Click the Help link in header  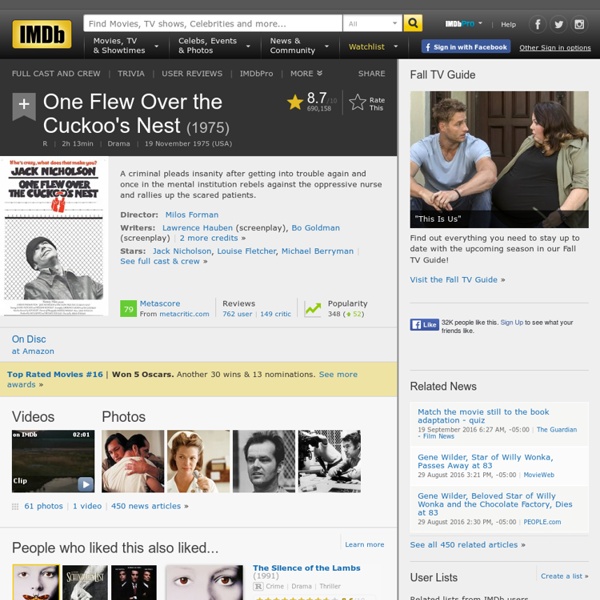click(508, 24)
